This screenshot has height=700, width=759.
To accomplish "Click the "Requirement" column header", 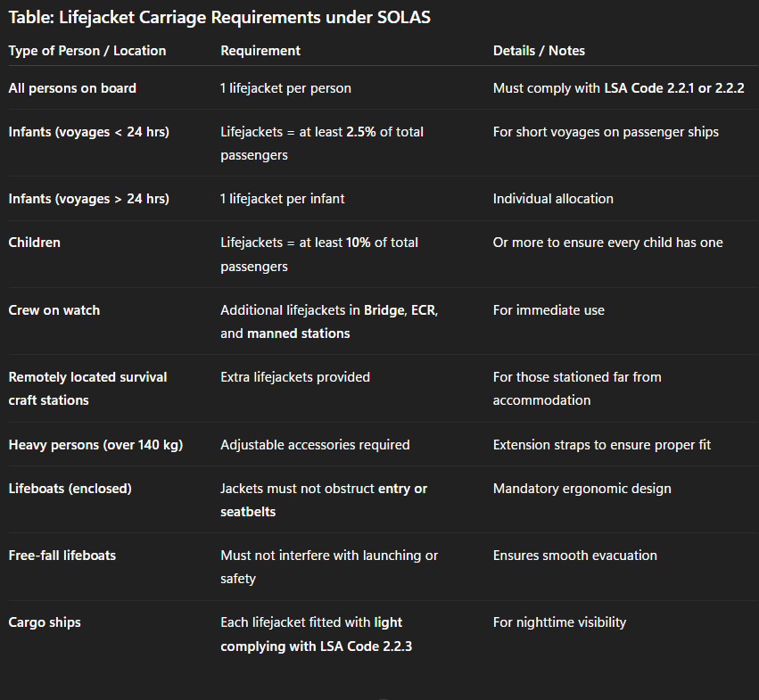I will 260,51.
